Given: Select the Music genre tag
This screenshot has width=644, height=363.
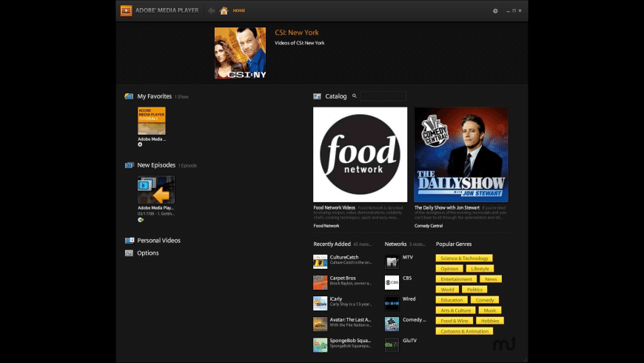Looking at the screenshot, I should [x=490, y=310].
